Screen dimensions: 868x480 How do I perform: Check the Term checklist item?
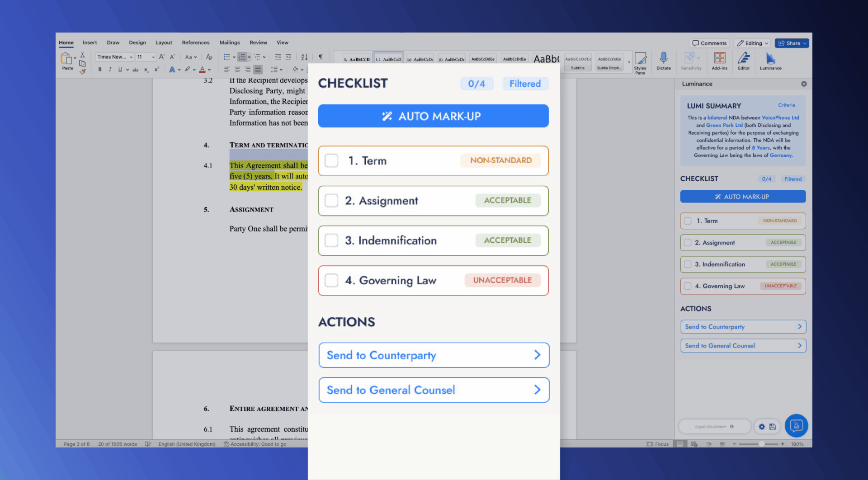pyautogui.click(x=331, y=160)
